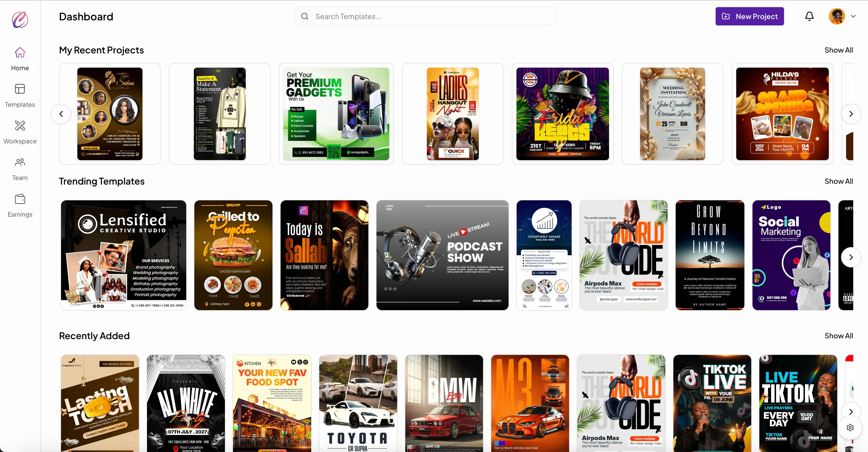Open the orange M3 car template
Screen dimensions: 868x452
coord(530,403)
